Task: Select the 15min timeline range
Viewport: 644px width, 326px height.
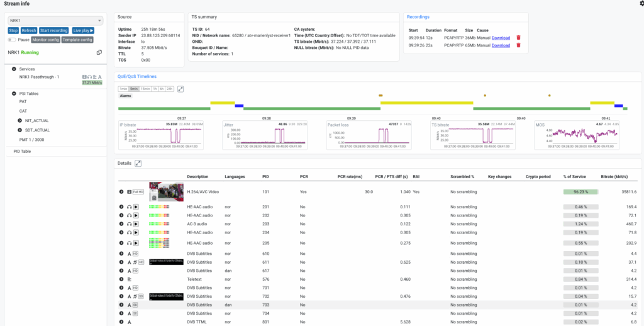Action: click(x=145, y=89)
